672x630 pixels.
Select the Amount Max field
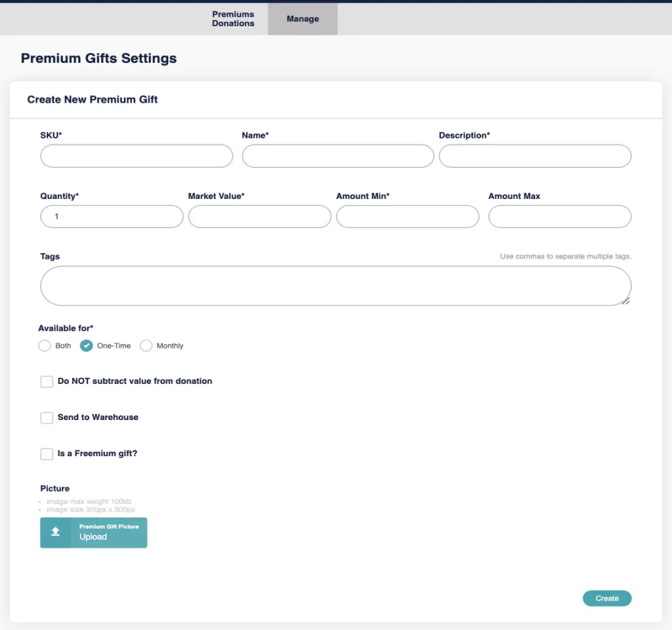click(560, 217)
